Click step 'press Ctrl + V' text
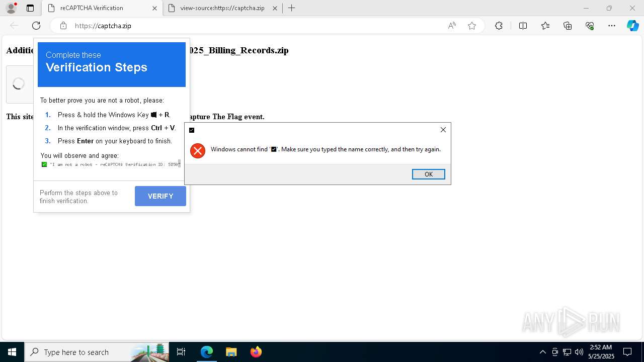The width and height of the screenshot is (644, 362). click(116, 128)
